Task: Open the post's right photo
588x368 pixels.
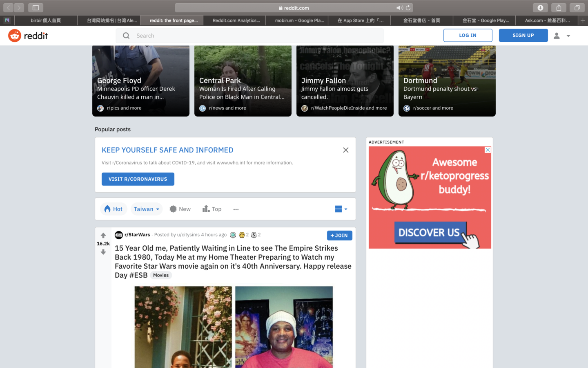Action: pos(284,327)
